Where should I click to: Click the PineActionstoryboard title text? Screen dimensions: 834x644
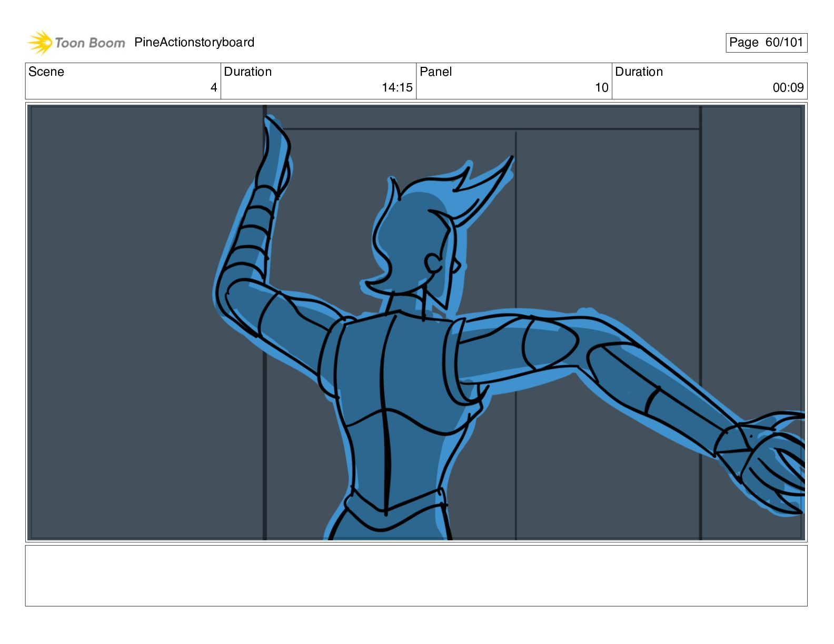(194, 43)
